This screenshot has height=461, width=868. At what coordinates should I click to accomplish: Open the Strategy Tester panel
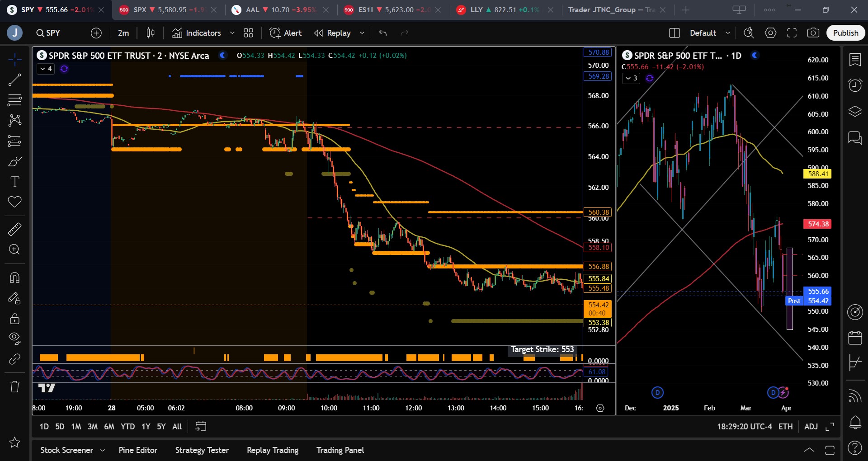202,450
